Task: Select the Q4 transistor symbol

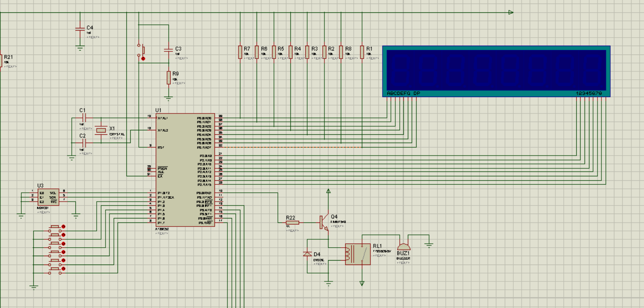Action: click(x=323, y=222)
